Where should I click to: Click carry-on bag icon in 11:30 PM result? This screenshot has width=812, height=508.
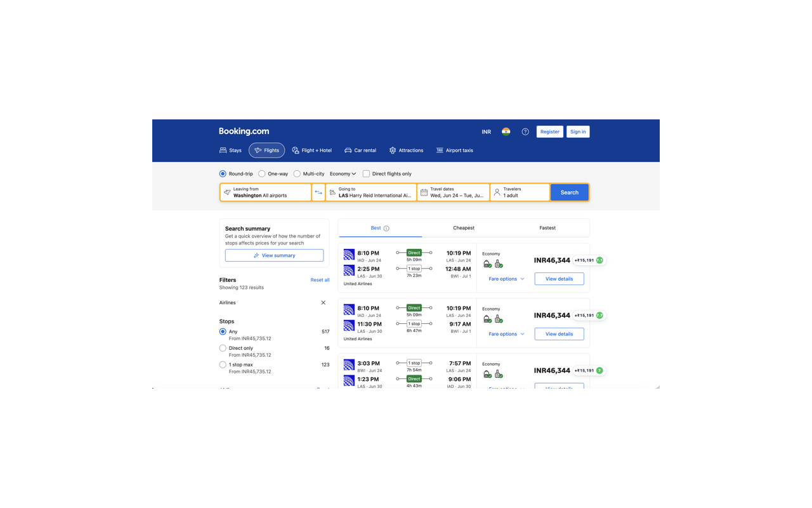point(499,319)
